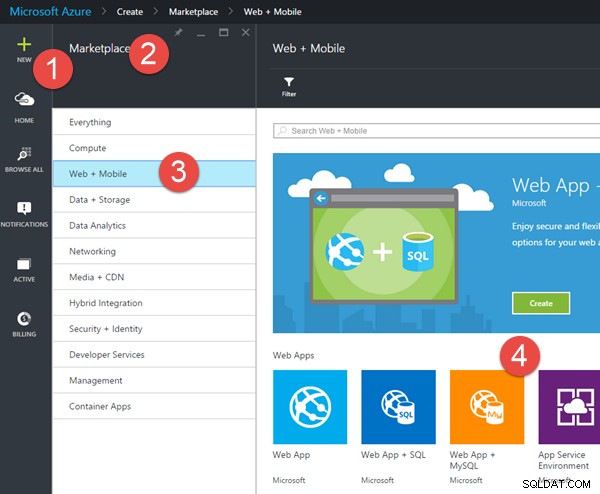Select the Security + Identity category
Image resolution: width=600 pixels, height=494 pixels.
tap(154, 329)
